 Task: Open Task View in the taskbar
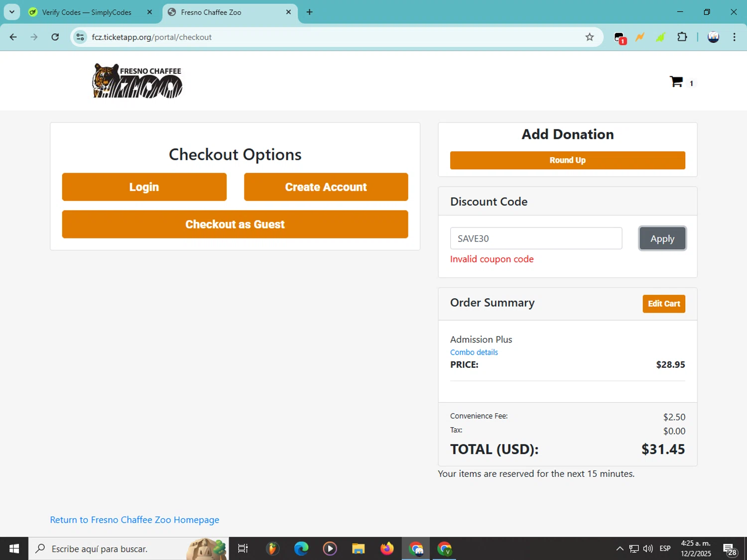point(243,549)
